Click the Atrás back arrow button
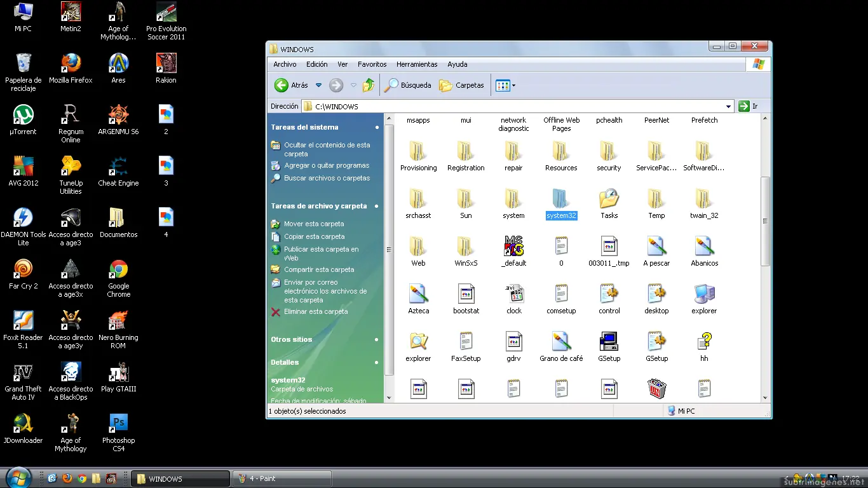This screenshot has height=488, width=868. click(291, 85)
